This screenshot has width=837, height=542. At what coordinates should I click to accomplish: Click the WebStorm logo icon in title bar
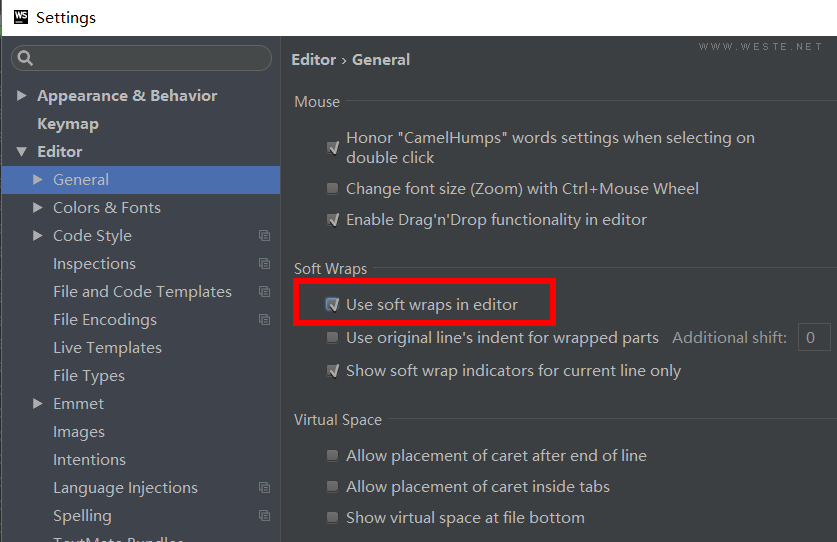coord(20,17)
